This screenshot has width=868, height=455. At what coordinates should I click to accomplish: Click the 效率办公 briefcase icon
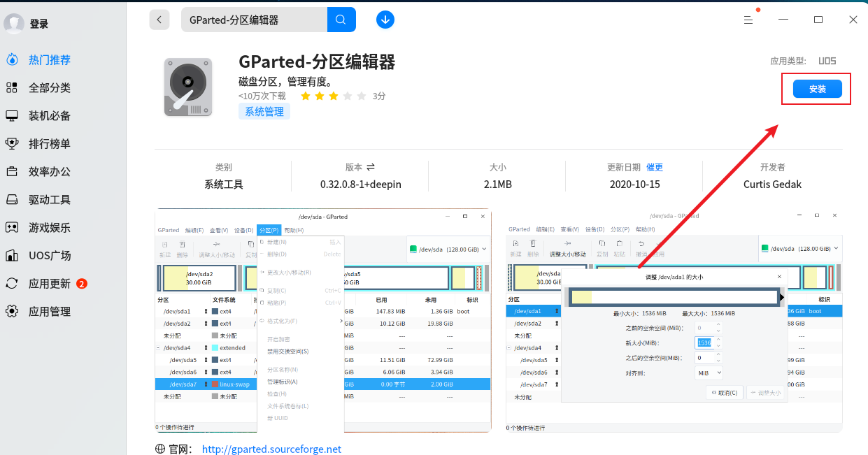12,172
